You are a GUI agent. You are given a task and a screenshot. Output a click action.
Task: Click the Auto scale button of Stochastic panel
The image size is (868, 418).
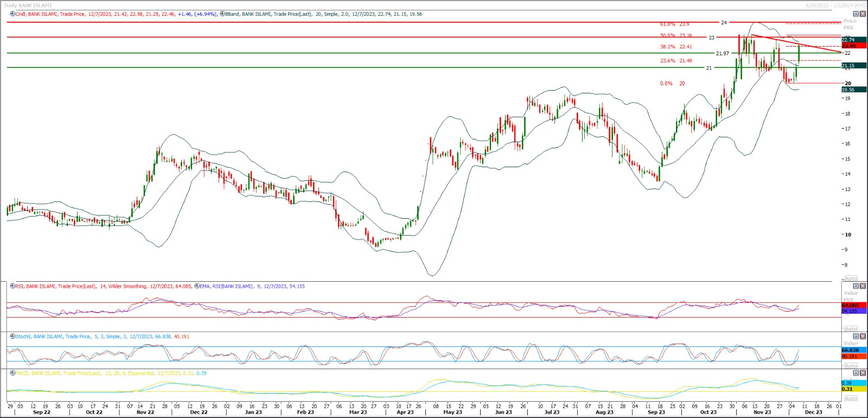pos(851,366)
